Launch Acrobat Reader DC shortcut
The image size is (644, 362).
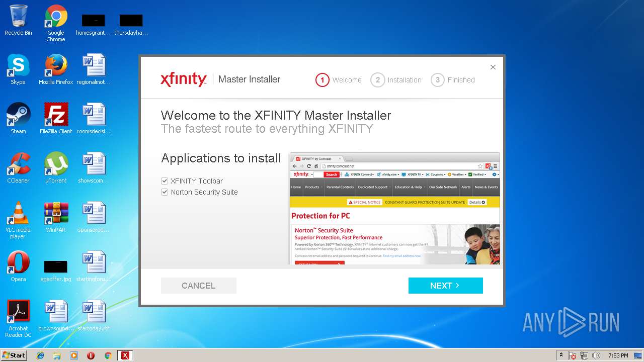pos(18,319)
